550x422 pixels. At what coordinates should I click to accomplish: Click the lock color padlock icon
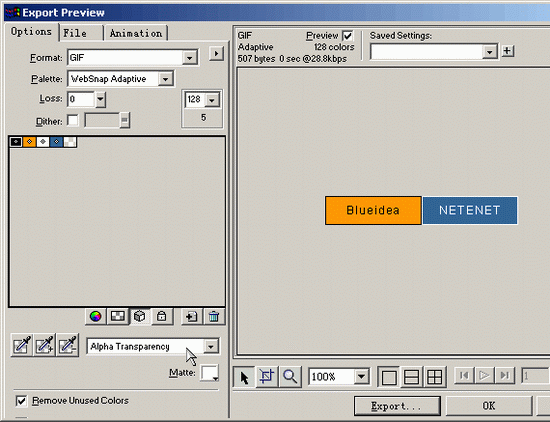161,317
